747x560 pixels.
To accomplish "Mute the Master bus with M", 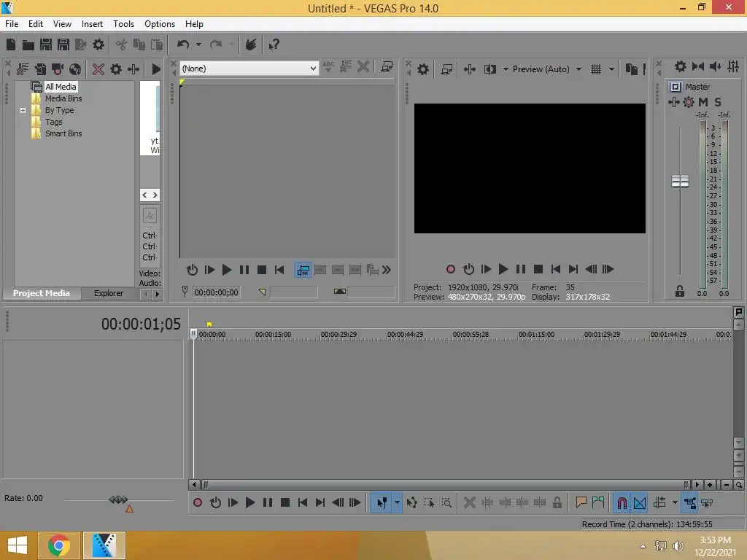I will pos(703,102).
